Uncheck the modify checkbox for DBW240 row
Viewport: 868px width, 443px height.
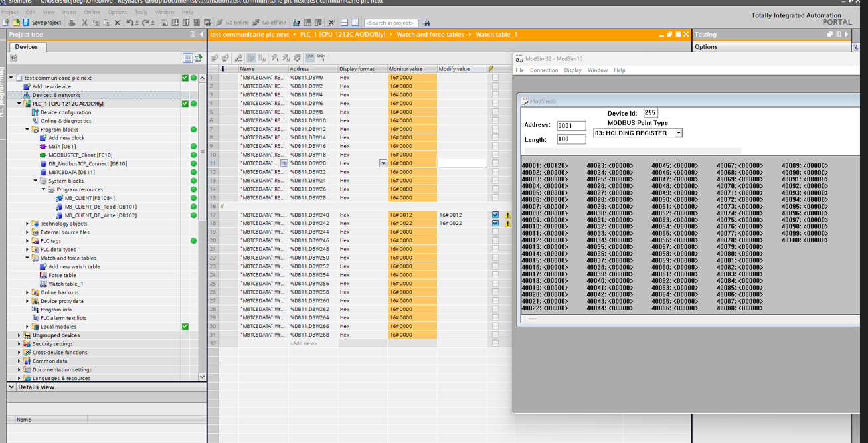click(x=495, y=215)
